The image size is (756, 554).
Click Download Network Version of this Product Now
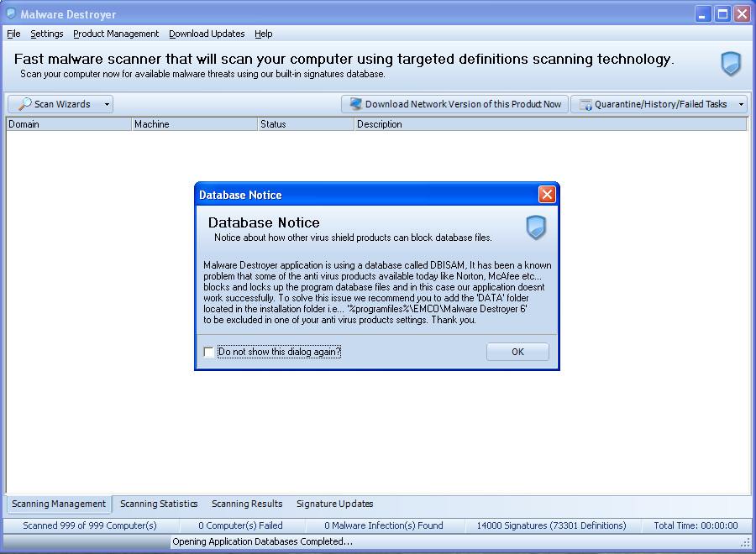(454, 104)
